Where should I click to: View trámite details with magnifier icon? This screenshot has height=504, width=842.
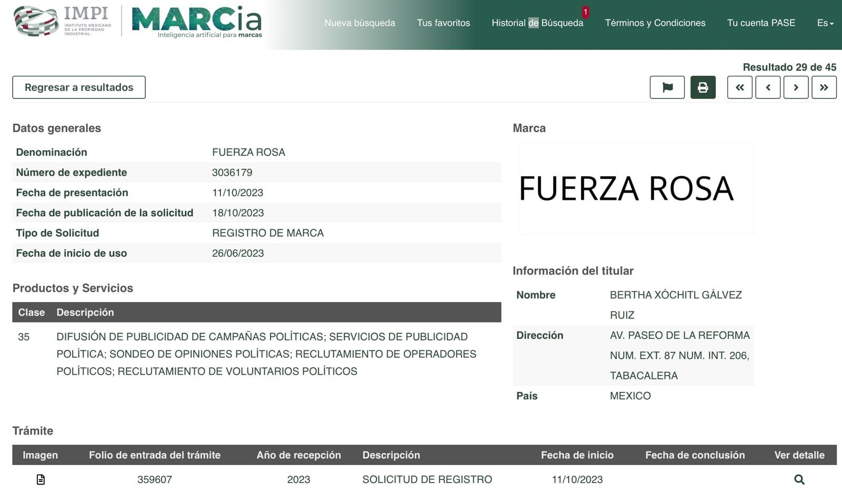799,479
